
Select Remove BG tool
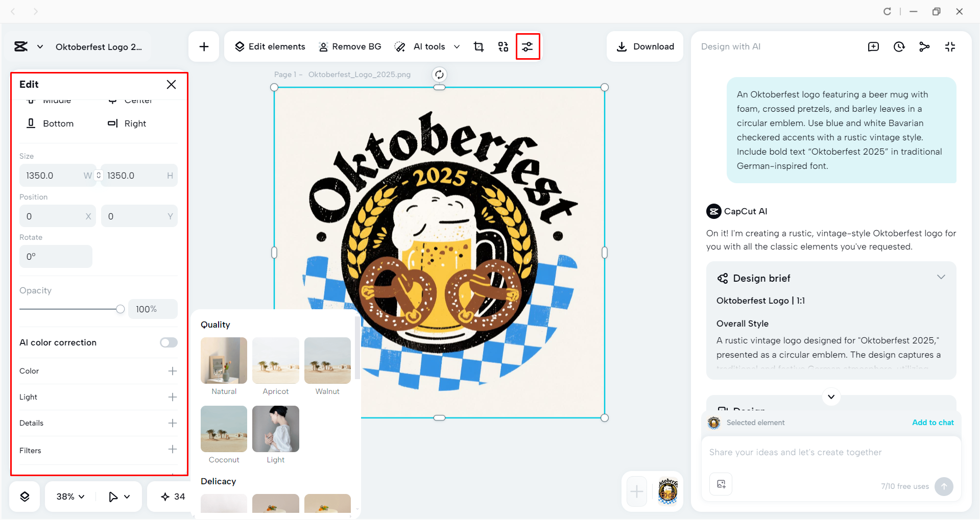pyautogui.click(x=350, y=46)
